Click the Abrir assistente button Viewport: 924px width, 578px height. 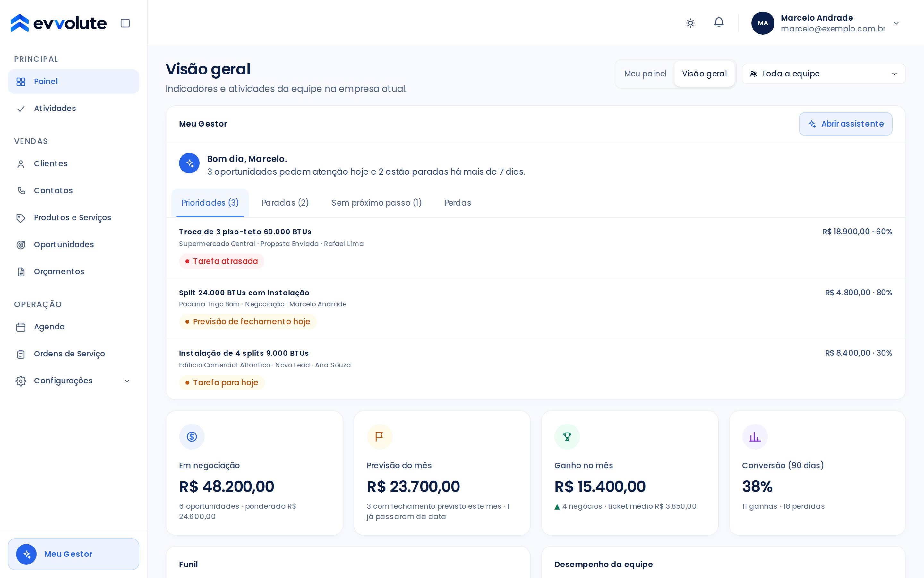(x=845, y=124)
